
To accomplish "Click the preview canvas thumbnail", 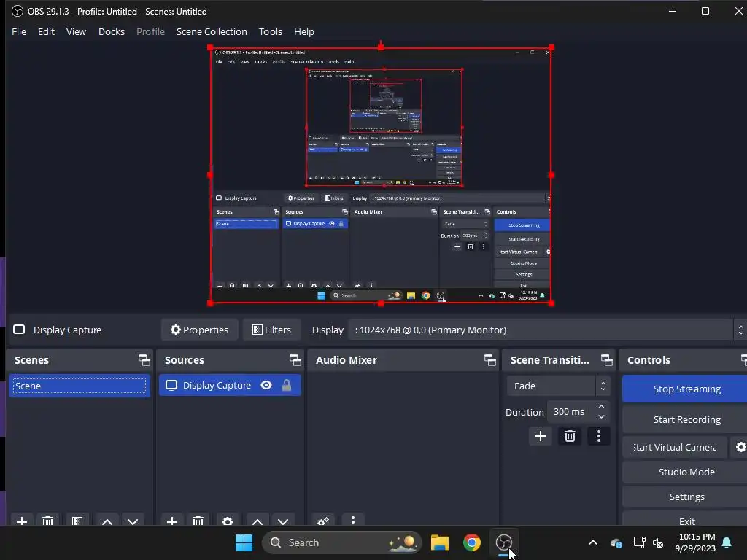I will coord(381,175).
